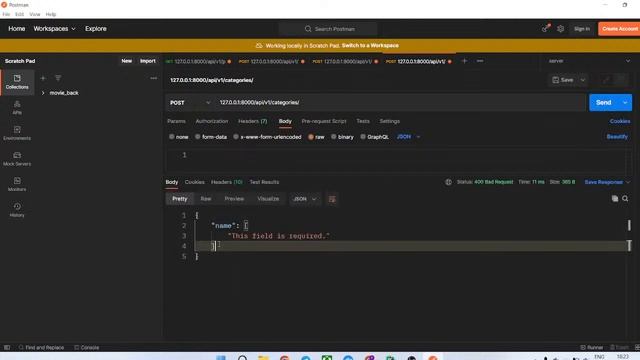Search the response with magnifier icon
Image resolution: width=640 pixels, height=360 pixels.
click(x=625, y=199)
